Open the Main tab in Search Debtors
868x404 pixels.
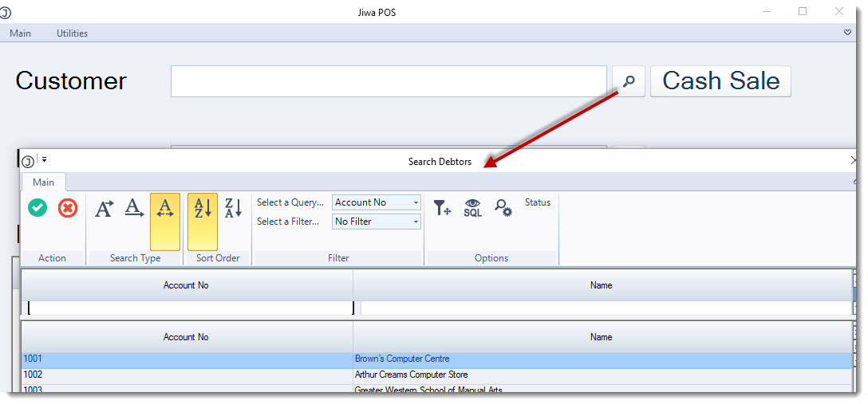pyautogui.click(x=43, y=182)
